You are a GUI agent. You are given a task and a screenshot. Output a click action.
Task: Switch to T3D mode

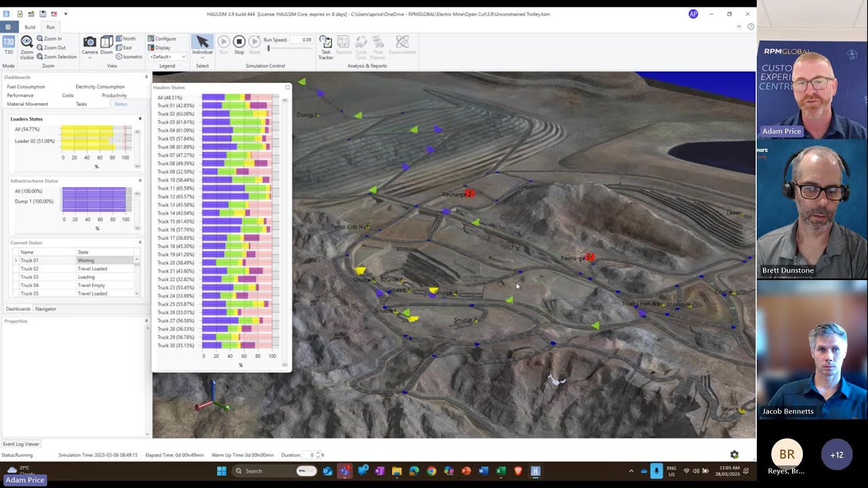(x=9, y=45)
